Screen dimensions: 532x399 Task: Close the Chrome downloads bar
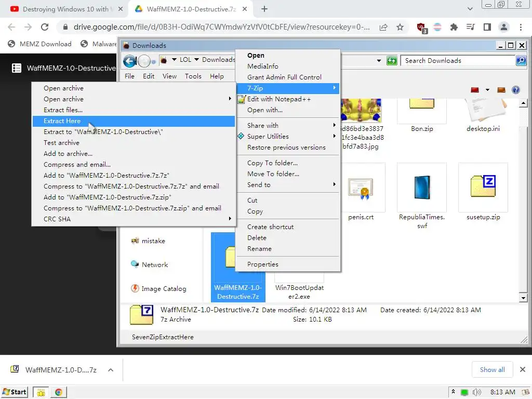tap(523, 369)
